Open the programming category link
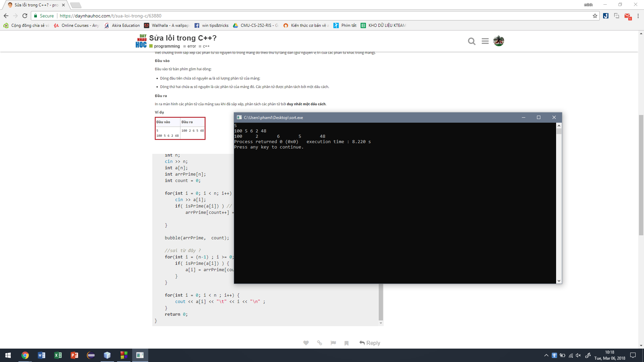 click(167, 46)
